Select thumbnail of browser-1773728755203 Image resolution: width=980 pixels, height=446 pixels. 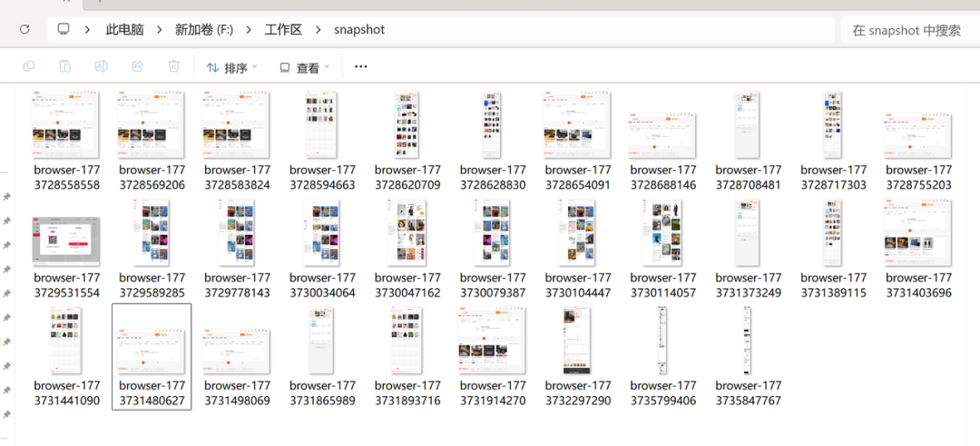918,135
